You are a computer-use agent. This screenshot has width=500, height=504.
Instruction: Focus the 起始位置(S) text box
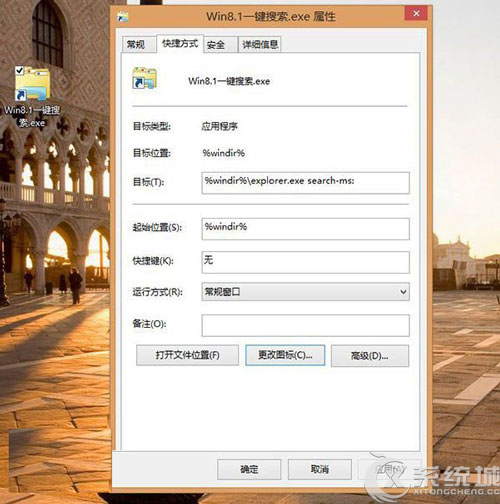[x=305, y=229]
